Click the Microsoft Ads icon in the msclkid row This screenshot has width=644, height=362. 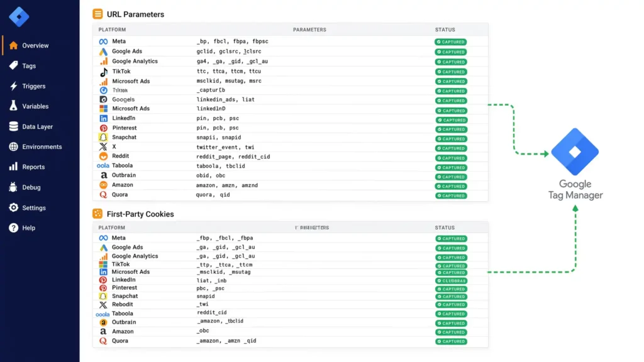104,81
